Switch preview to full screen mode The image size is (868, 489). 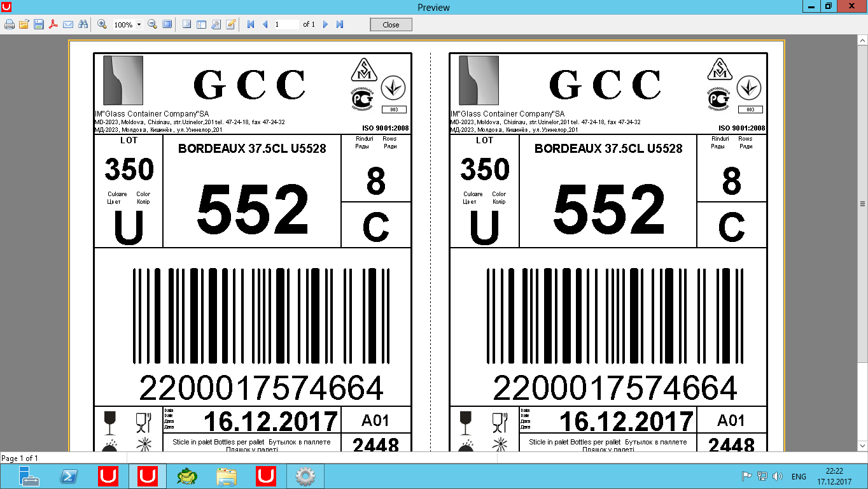click(167, 24)
